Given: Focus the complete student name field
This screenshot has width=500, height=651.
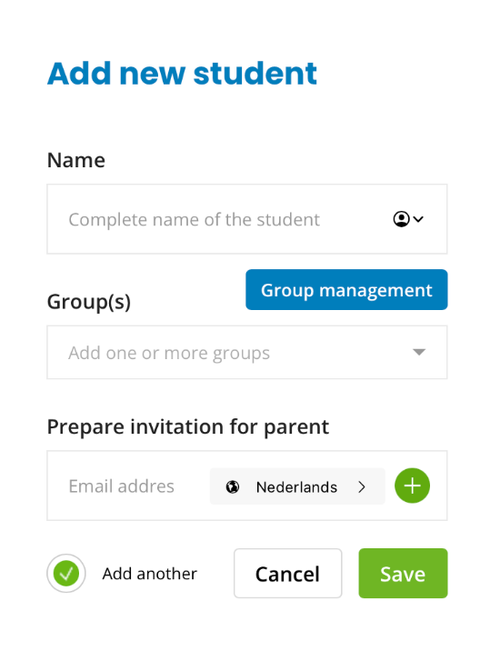Looking at the screenshot, I should (247, 219).
